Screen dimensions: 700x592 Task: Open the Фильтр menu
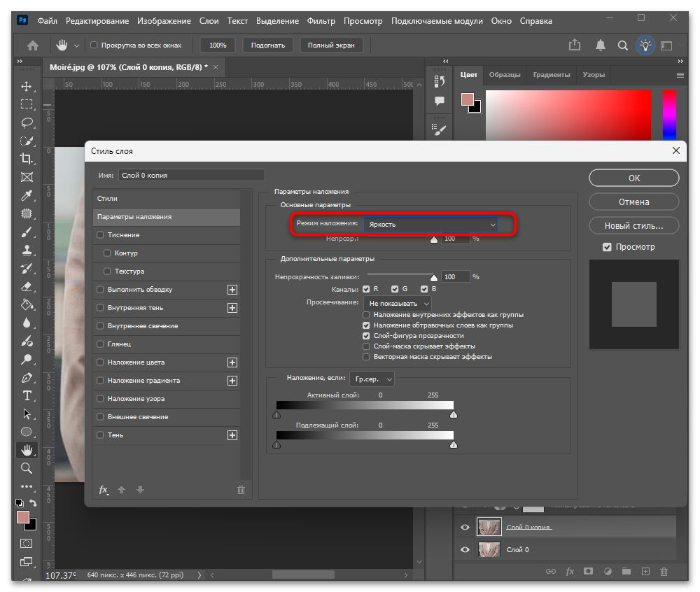[x=321, y=21]
